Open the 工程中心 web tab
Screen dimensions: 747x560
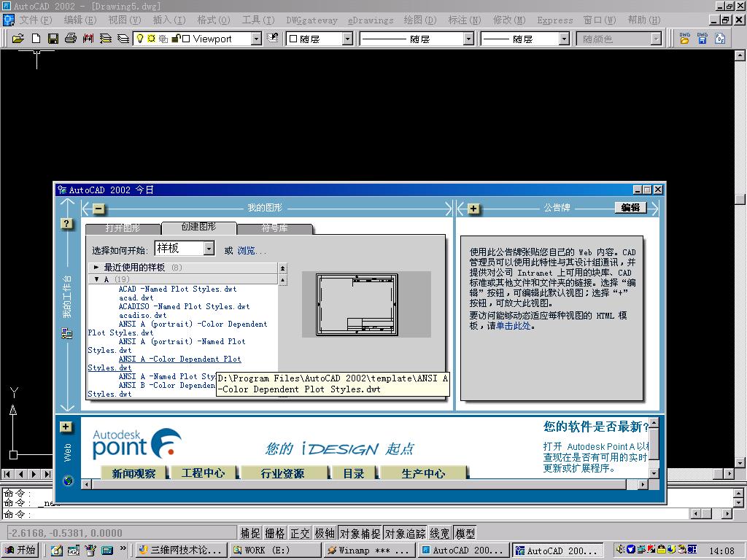204,472
